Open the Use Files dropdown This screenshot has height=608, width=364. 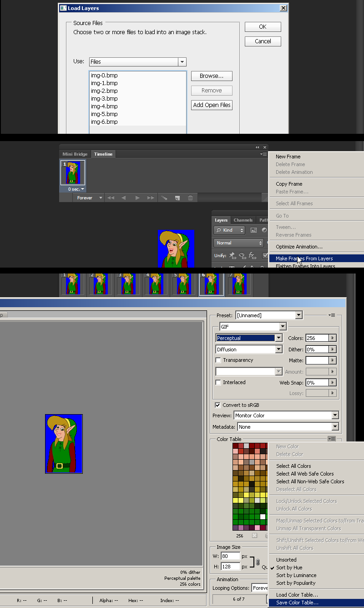point(182,62)
